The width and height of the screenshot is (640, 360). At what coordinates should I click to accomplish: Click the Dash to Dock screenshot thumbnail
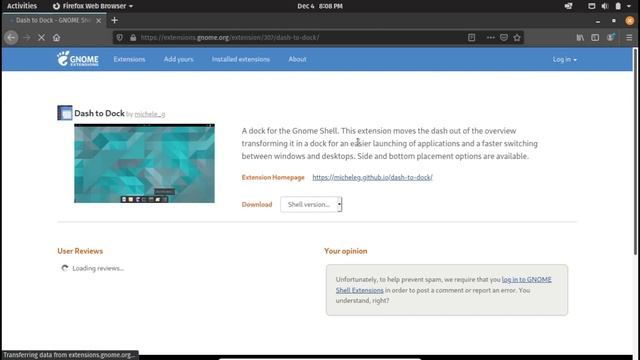click(144, 163)
